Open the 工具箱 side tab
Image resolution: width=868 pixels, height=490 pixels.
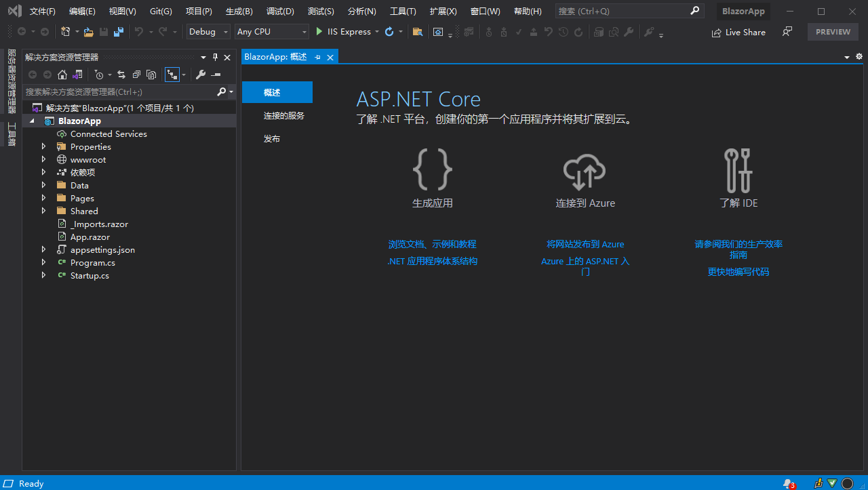pyautogui.click(x=11, y=134)
